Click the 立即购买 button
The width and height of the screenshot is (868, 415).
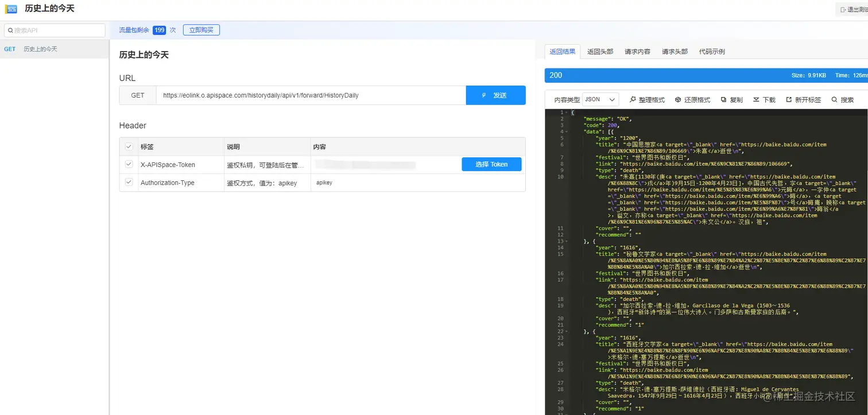click(x=201, y=30)
